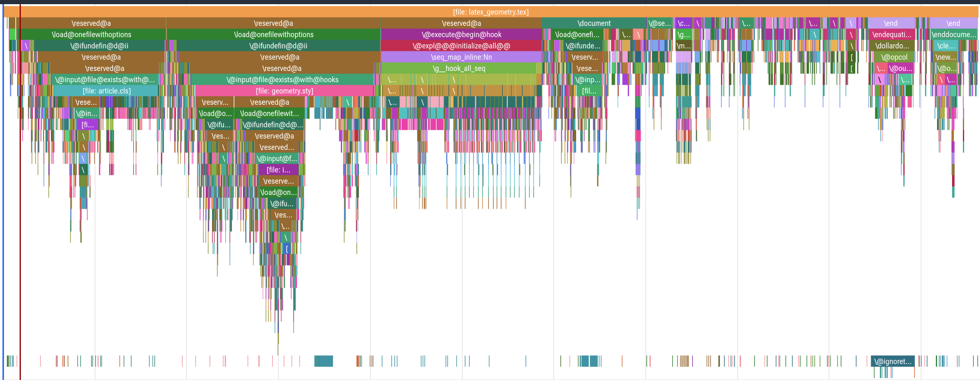Click the magenta \@ou... frame
980x382 pixels.
tap(900, 68)
